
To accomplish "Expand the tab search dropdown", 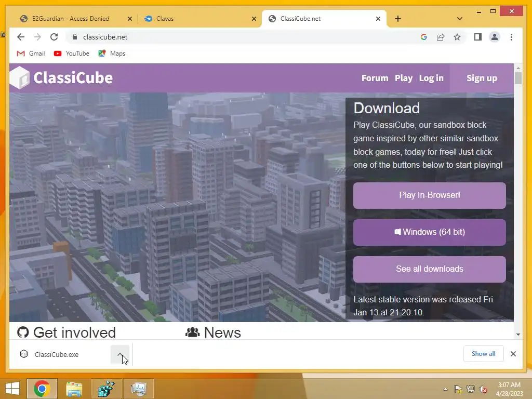I will click(459, 19).
